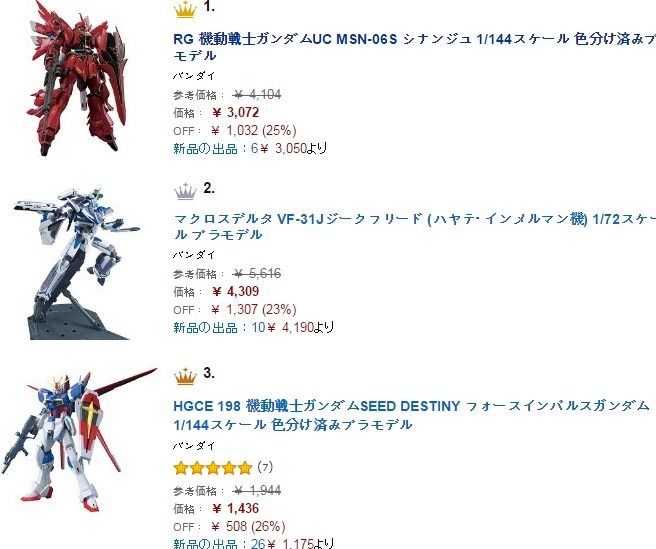Open the RG MSN-06S Sinanju product title link
The image size is (656, 549).
(x=414, y=47)
